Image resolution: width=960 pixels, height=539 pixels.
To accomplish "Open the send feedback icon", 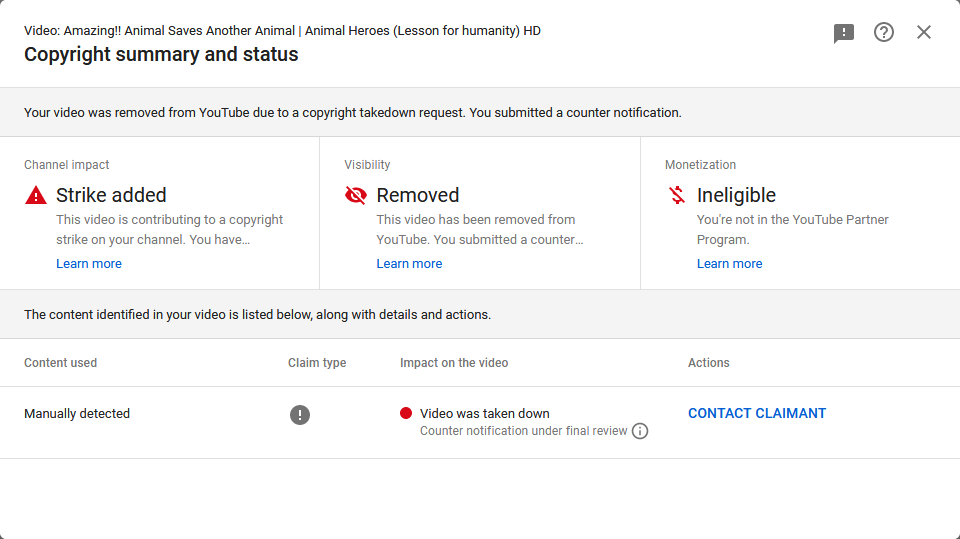I will (844, 32).
